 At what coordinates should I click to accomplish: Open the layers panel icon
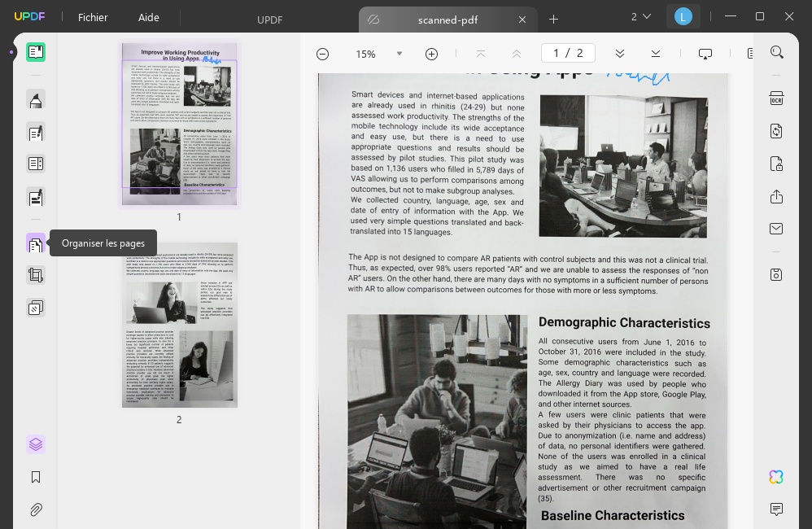[x=36, y=444]
